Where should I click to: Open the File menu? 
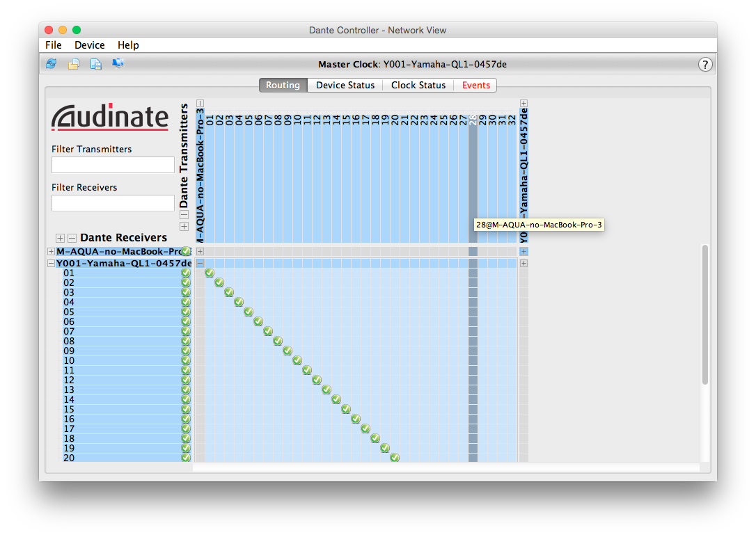click(x=54, y=45)
